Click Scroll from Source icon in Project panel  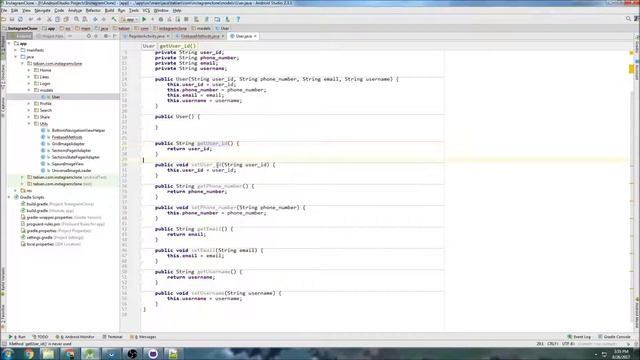(x=88, y=36)
